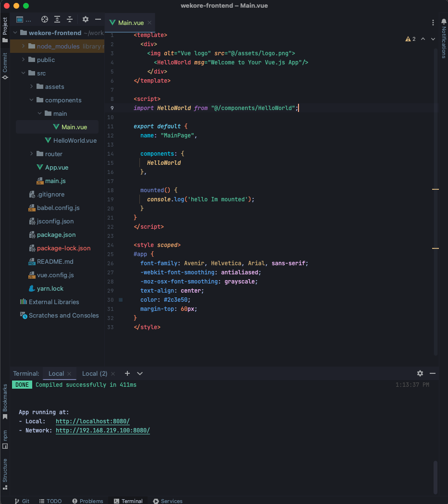Open the Notifications bell
This screenshot has width=448, height=504.
444,22
